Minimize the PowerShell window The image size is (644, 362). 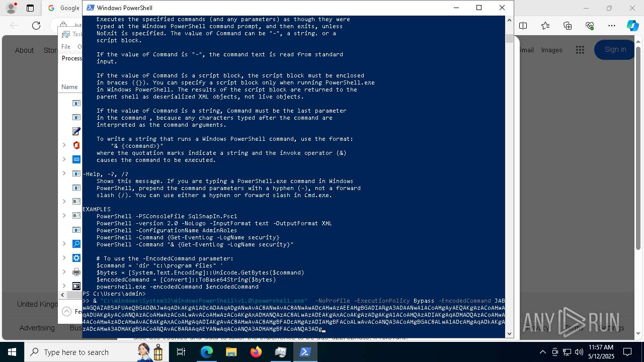click(x=456, y=8)
